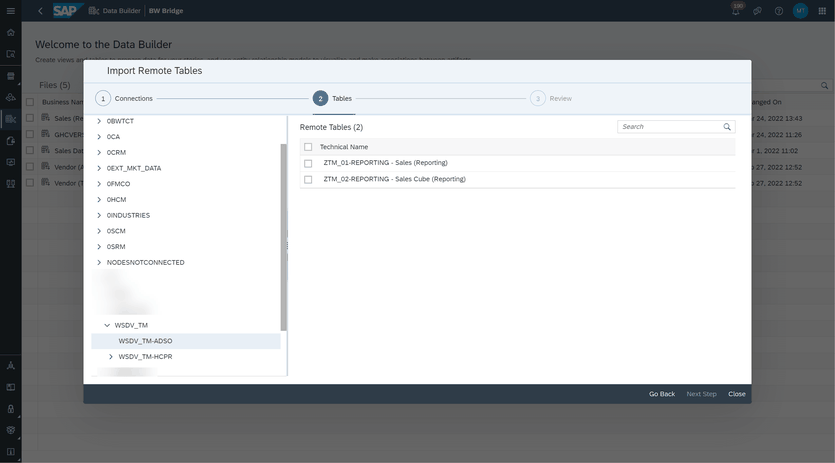Viewport: 835px width, 463px height.
Task: Open the MT user profile avatar
Action: click(x=800, y=11)
